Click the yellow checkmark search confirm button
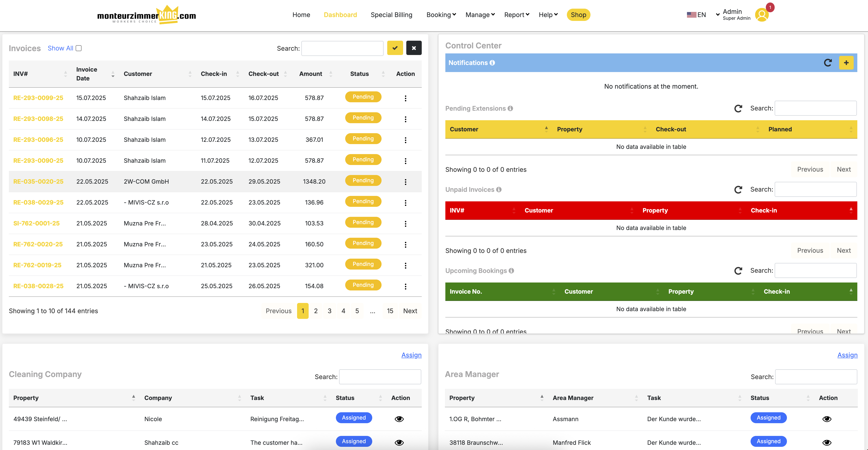868x450 pixels. [395, 48]
